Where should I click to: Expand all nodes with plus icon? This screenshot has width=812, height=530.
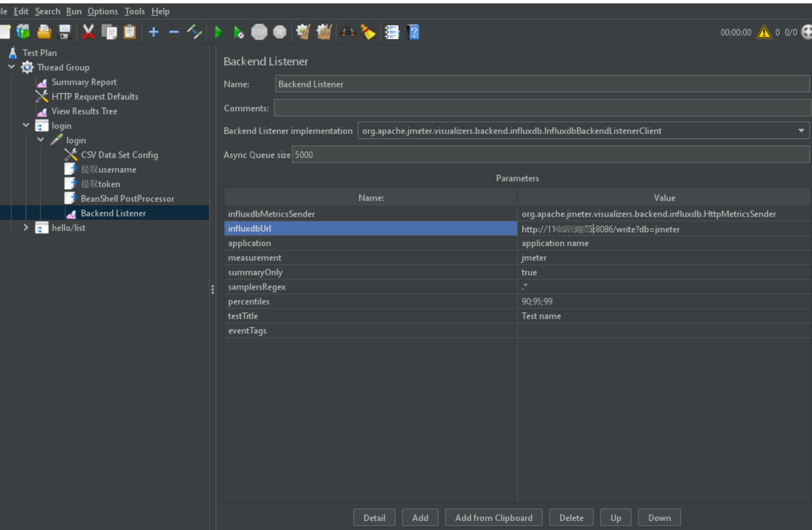tap(153, 32)
